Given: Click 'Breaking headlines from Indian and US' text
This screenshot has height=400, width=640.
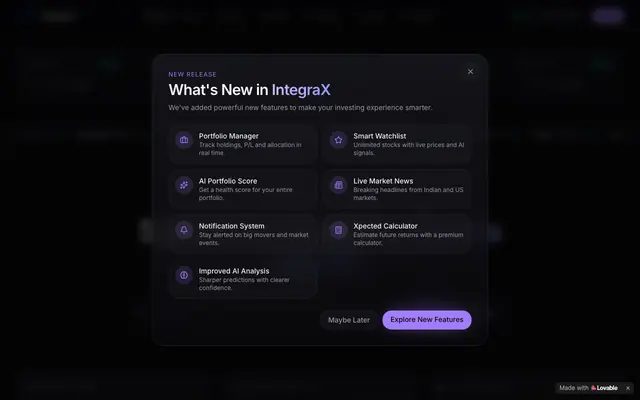Looking at the screenshot, I should (x=408, y=194).
